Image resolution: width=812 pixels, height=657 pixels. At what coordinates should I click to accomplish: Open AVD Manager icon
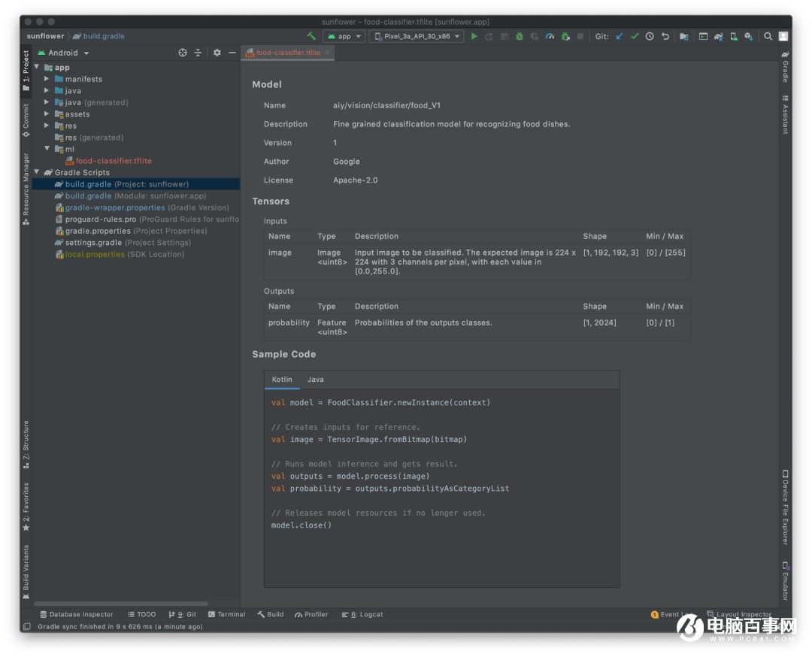[734, 36]
